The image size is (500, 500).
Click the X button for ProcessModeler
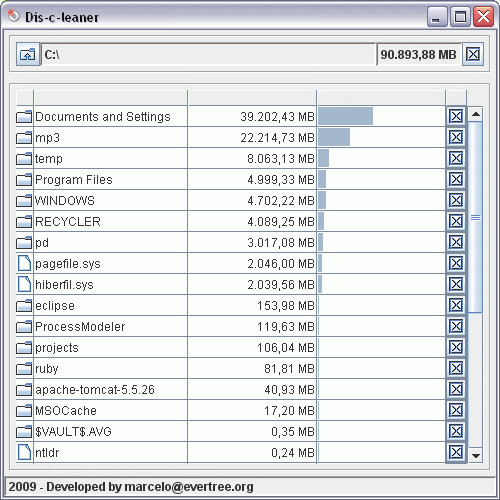[x=456, y=326]
